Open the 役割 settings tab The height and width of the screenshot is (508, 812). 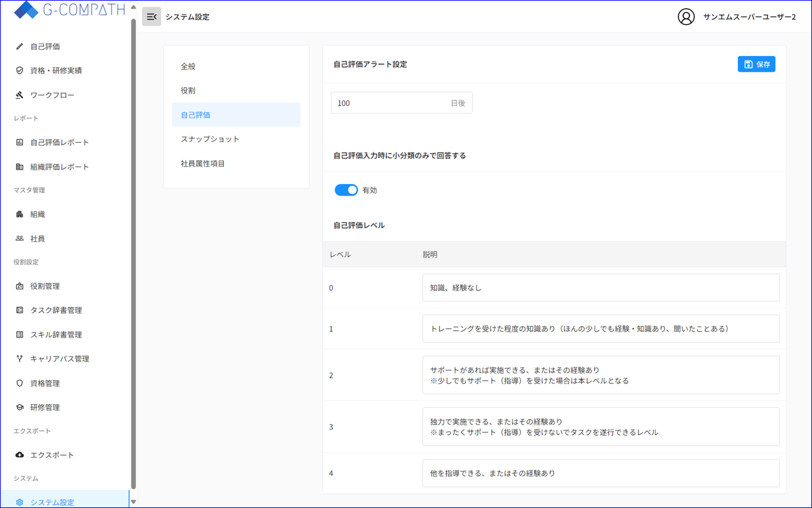(x=236, y=90)
